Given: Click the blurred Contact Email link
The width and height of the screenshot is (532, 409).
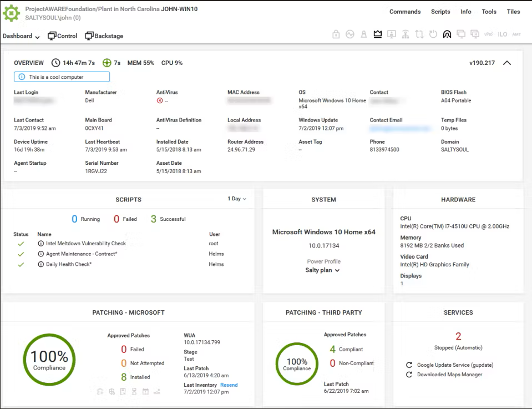Looking at the screenshot, I should [401, 128].
